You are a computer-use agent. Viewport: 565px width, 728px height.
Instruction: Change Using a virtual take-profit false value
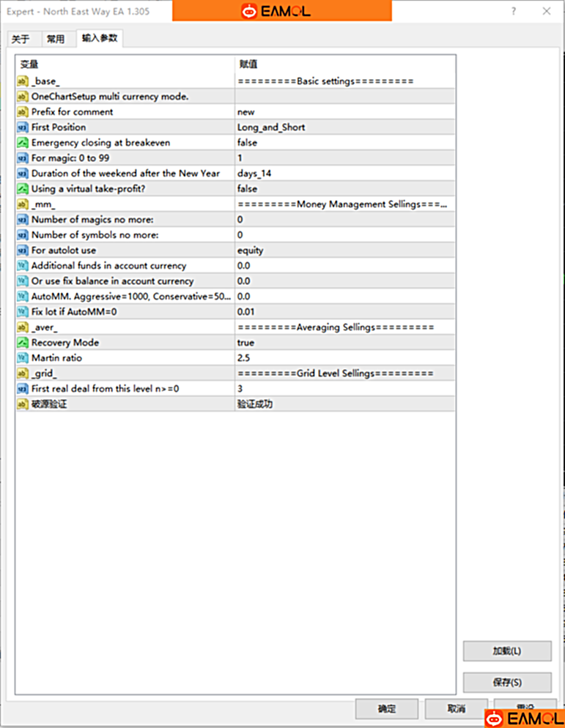click(345, 188)
